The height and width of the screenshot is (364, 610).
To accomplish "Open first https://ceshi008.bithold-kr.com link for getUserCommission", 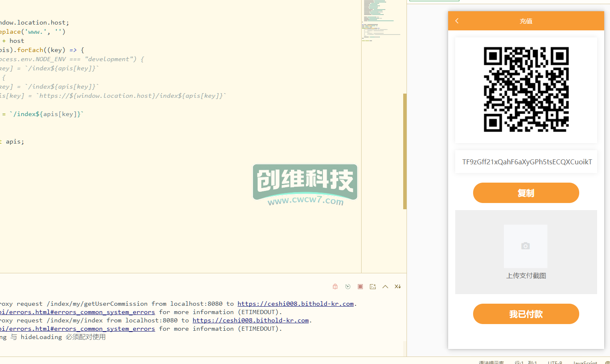I will pyautogui.click(x=295, y=304).
